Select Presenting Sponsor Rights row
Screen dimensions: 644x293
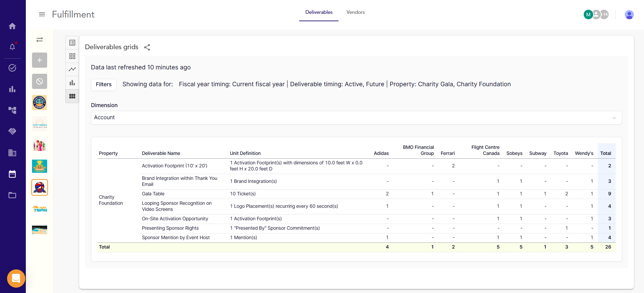pyautogui.click(x=170, y=228)
